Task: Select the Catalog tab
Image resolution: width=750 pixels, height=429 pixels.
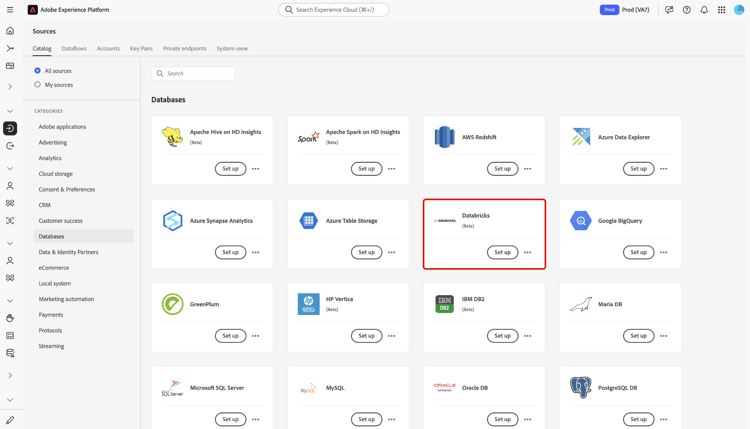Action: pos(42,48)
